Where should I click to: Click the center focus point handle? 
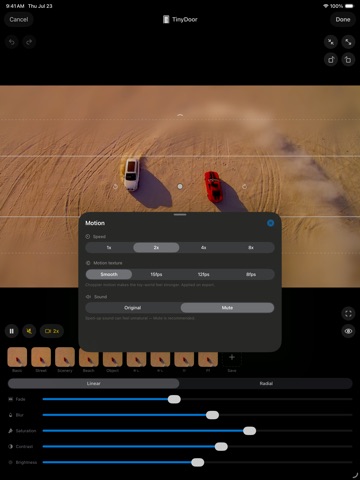coord(180,186)
